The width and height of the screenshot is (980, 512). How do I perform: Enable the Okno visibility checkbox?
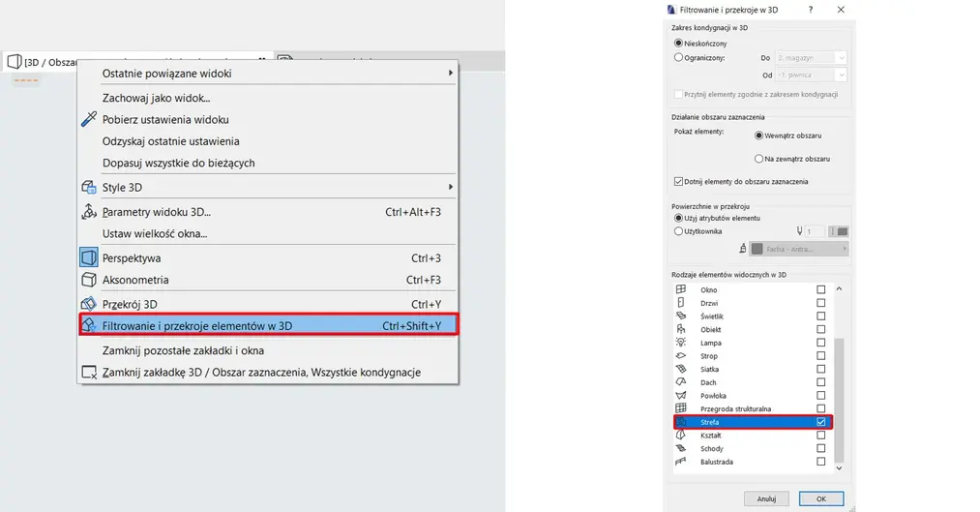(820, 289)
